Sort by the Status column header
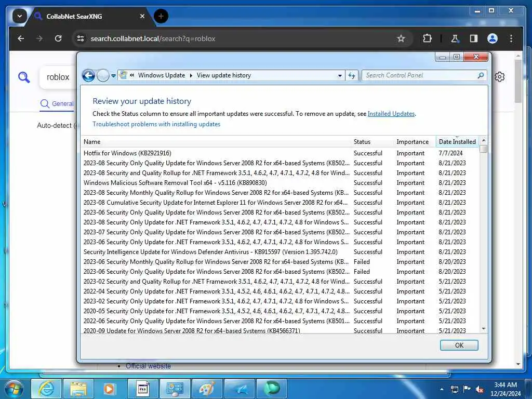 [x=373, y=142]
